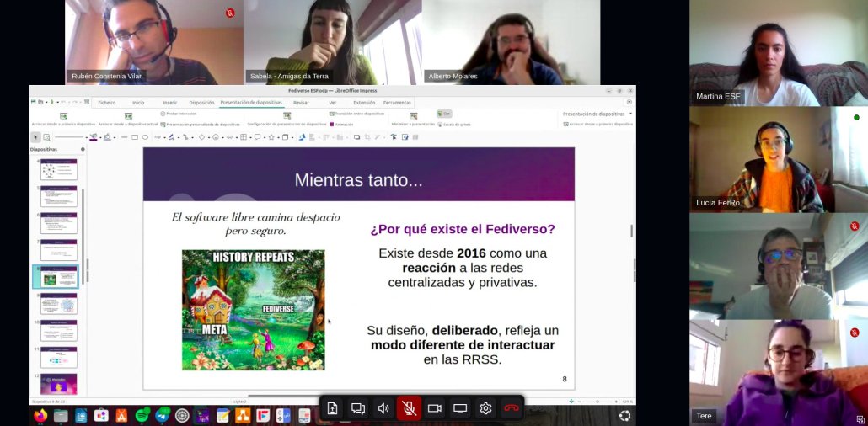The image size is (868, 426).
Task: Open the chat panel in call toolbar
Action: pyautogui.click(x=358, y=408)
